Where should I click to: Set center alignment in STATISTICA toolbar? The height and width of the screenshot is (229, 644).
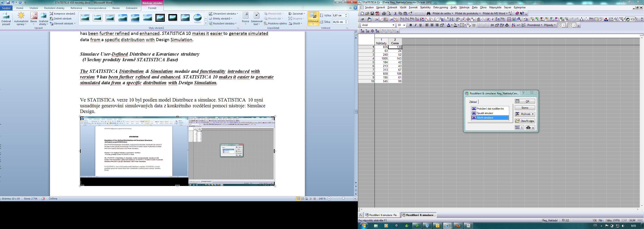coord(432,25)
